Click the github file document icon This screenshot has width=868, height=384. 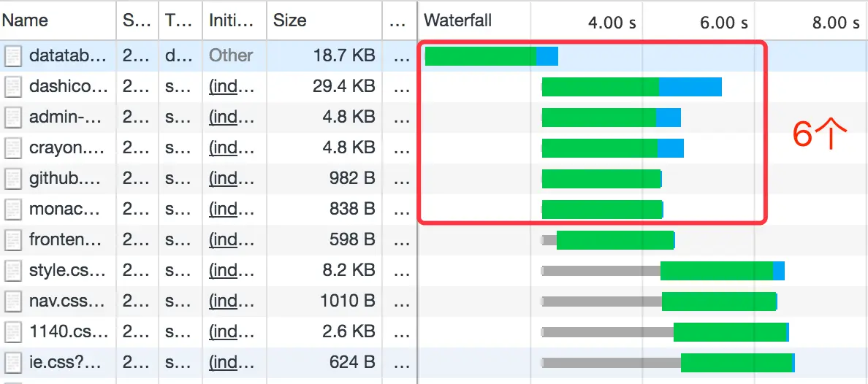click(x=13, y=179)
